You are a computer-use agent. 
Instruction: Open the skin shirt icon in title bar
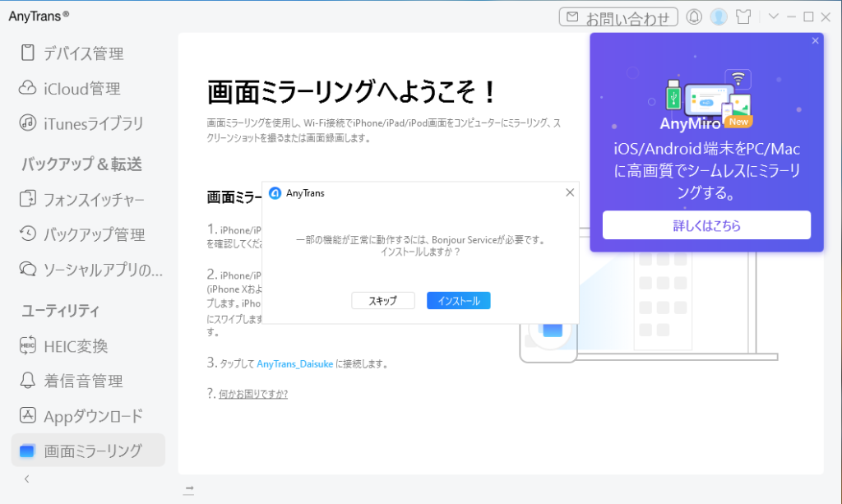[x=743, y=17]
